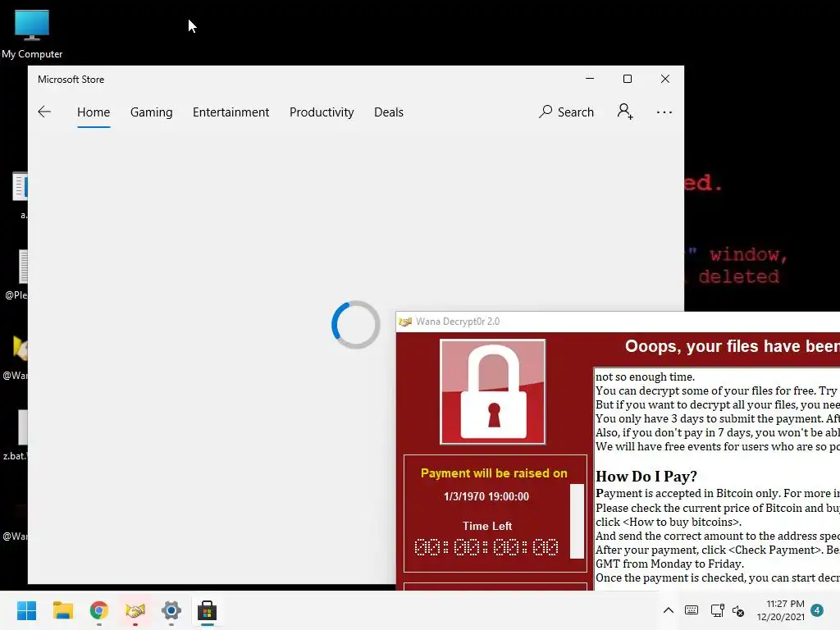Screen dimensions: 840x630
Task: Close the Microsoft Store window
Action: click(664, 79)
